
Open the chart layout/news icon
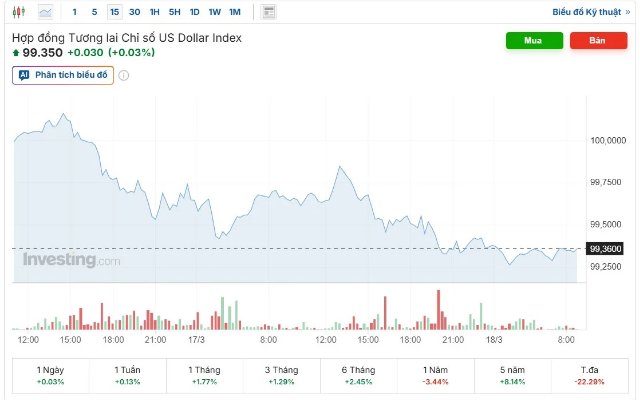(x=267, y=12)
